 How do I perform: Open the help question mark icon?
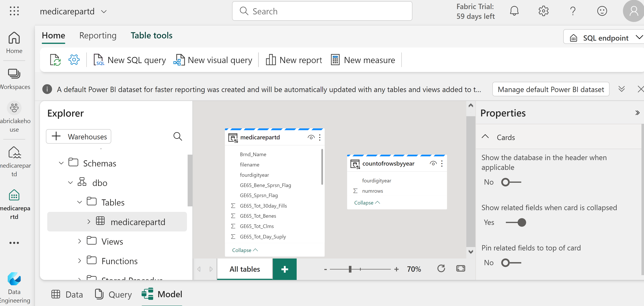573,11
